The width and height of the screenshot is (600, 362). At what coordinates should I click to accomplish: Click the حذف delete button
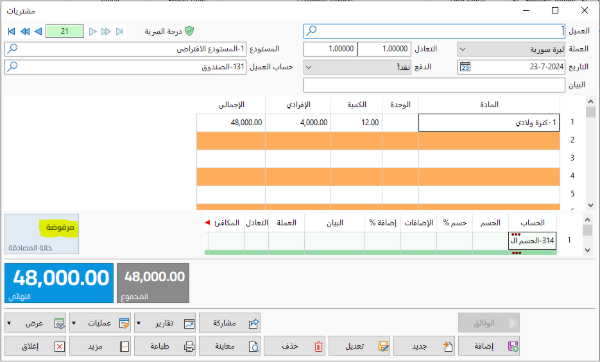(x=294, y=346)
